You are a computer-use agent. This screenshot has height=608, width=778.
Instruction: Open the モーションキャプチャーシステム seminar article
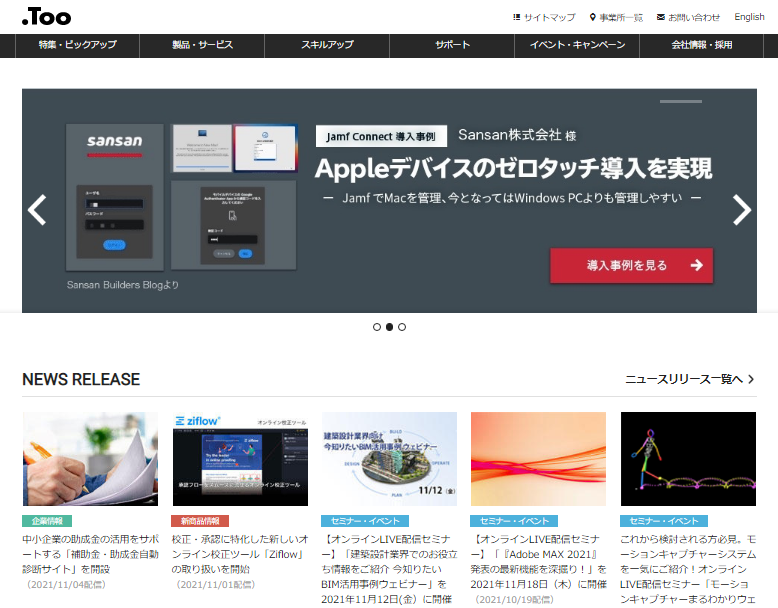point(688,569)
